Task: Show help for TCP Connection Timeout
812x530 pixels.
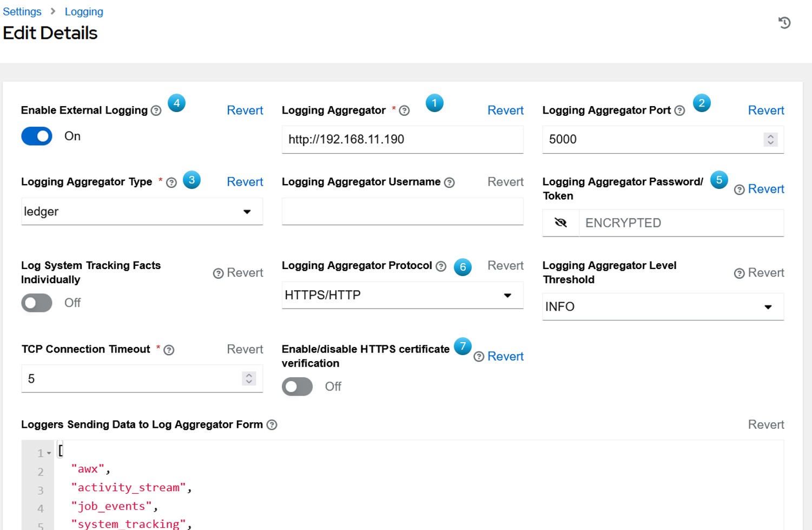Action: point(169,350)
